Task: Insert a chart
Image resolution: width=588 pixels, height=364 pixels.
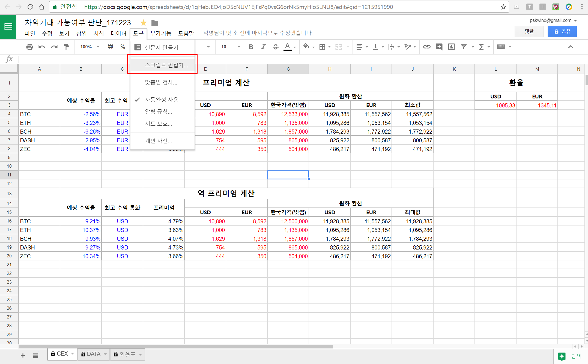Action: coord(451,47)
